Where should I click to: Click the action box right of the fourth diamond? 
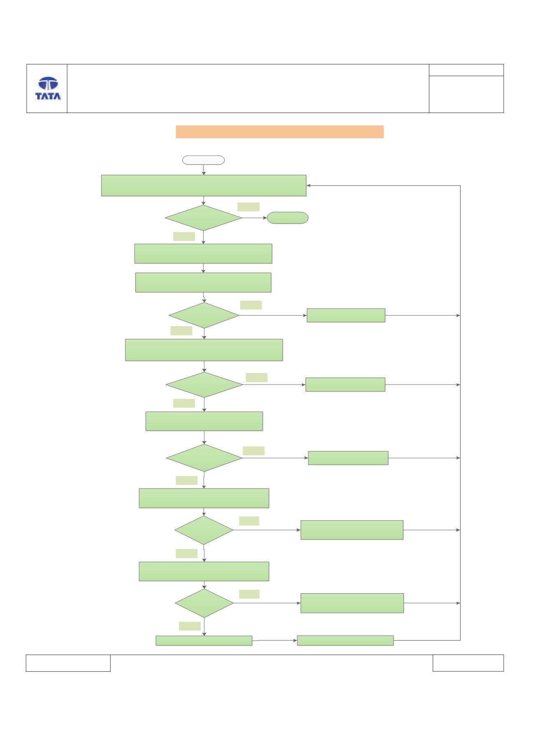(x=348, y=458)
